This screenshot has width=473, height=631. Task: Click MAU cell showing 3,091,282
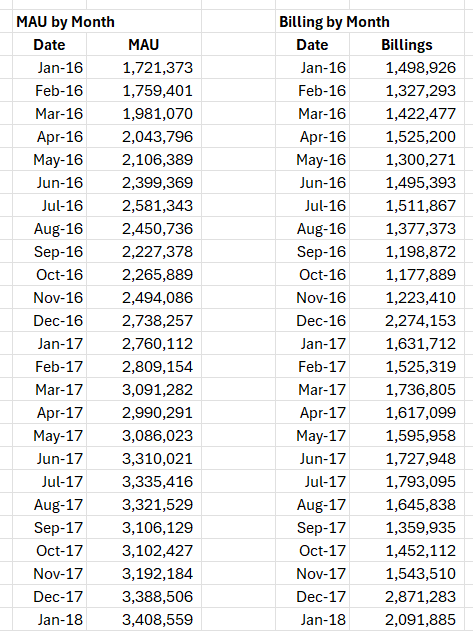144,389
